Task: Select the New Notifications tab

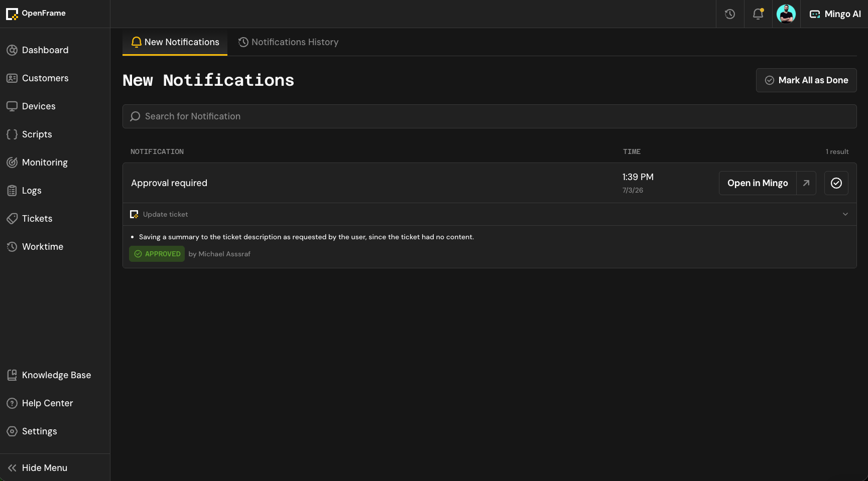Action: coord(175,42)
